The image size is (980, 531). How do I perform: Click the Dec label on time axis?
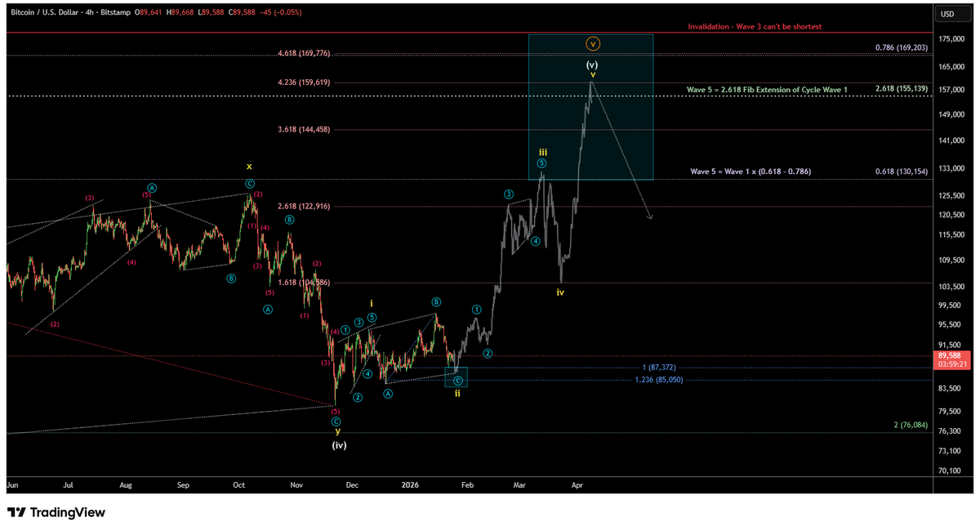click(353, 484)
